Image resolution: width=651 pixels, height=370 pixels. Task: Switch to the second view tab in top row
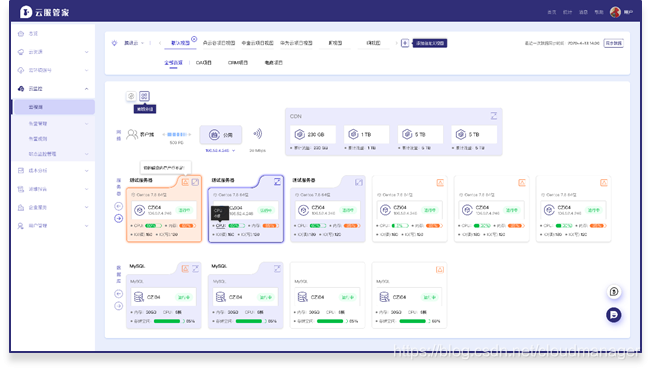(219, 43)
